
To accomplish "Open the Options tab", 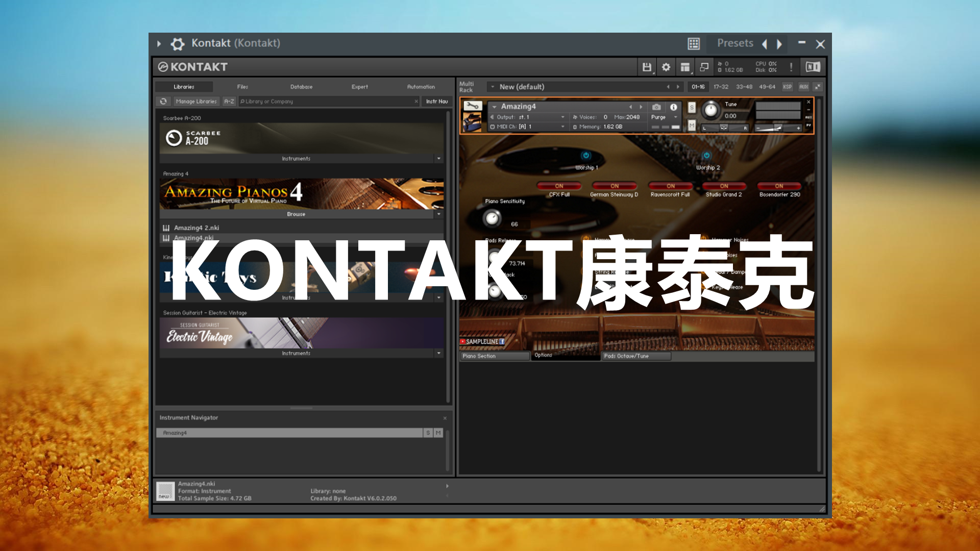I will click(x=566, y=355).
